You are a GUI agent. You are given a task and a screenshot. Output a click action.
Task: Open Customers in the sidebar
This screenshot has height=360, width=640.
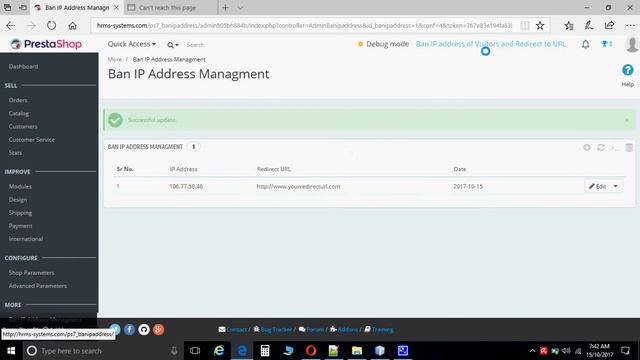coord(23,127)
